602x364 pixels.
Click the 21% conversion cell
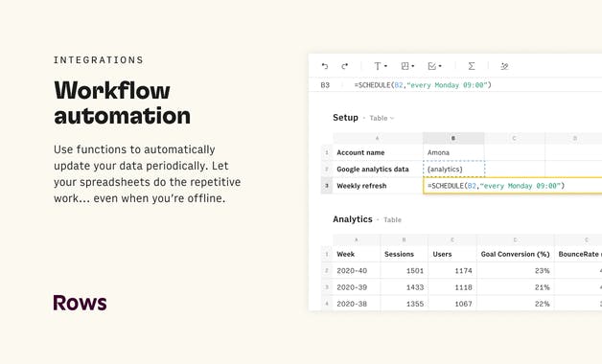(x=515, y=287)
